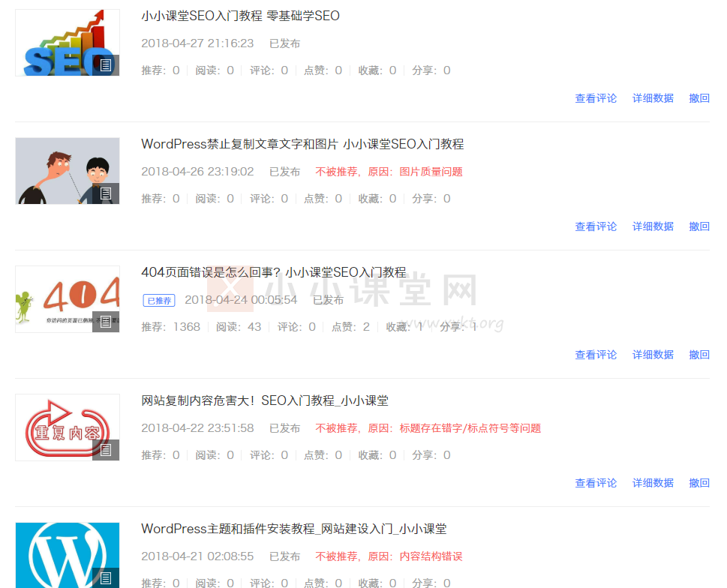Image resolution: width=727 pixels, height=588 pixels.
Task: Click the article-type icon on the WordPress logo thumbnail
Action: [106, 577]
